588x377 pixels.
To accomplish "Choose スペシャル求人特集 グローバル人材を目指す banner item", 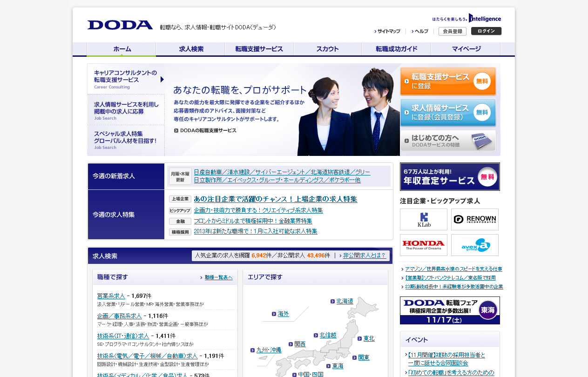I will (126, 140).
